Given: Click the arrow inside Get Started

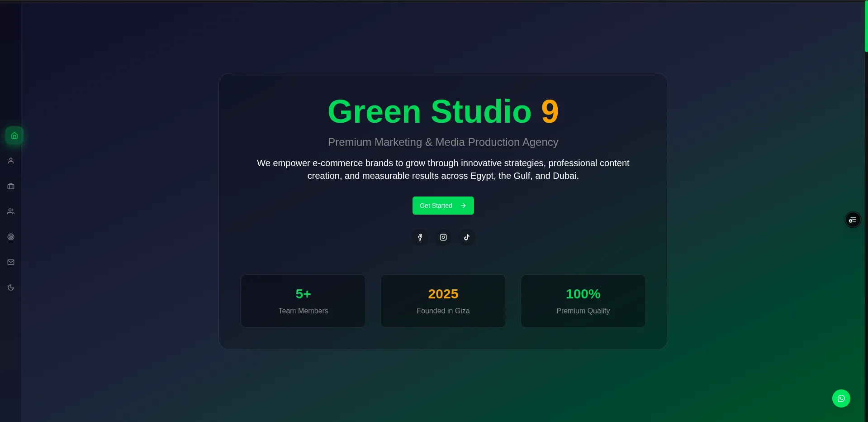Looking at the screenshot, I should 463,205.
